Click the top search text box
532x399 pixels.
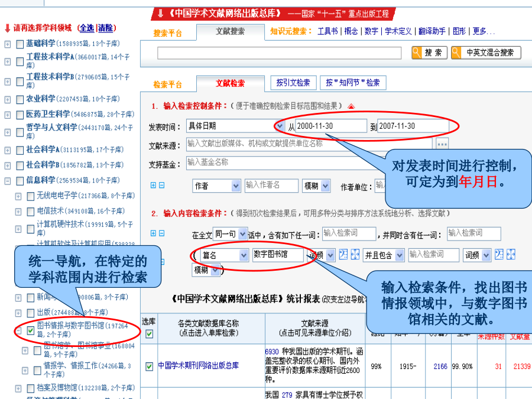pos(279,53)
